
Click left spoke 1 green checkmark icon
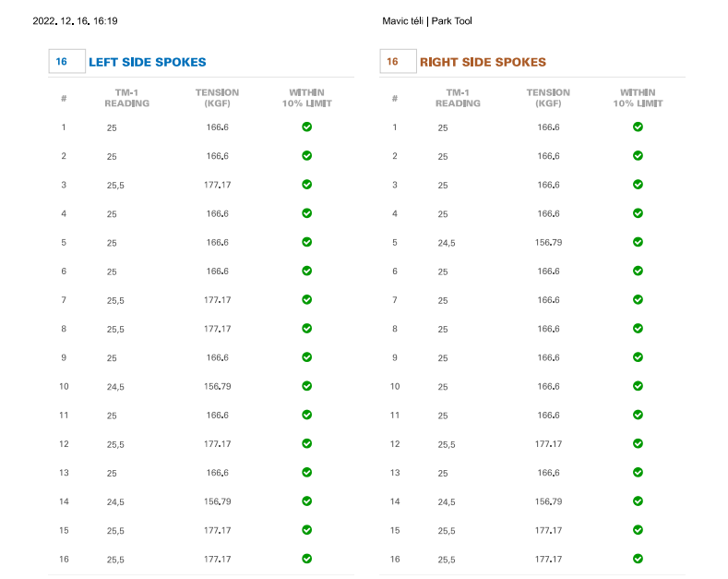coord(306,127)
